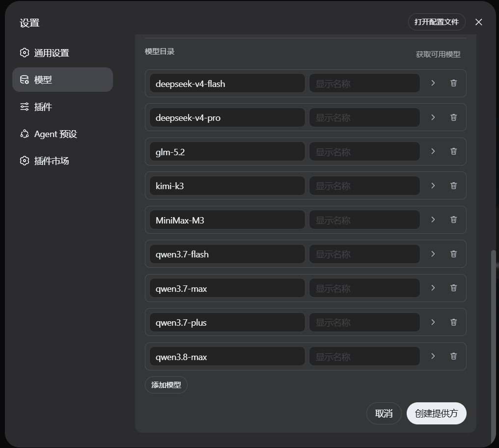Expand qwen3.7-max row chevron
Screen dimensions: 499x448
tap(433, 288)
